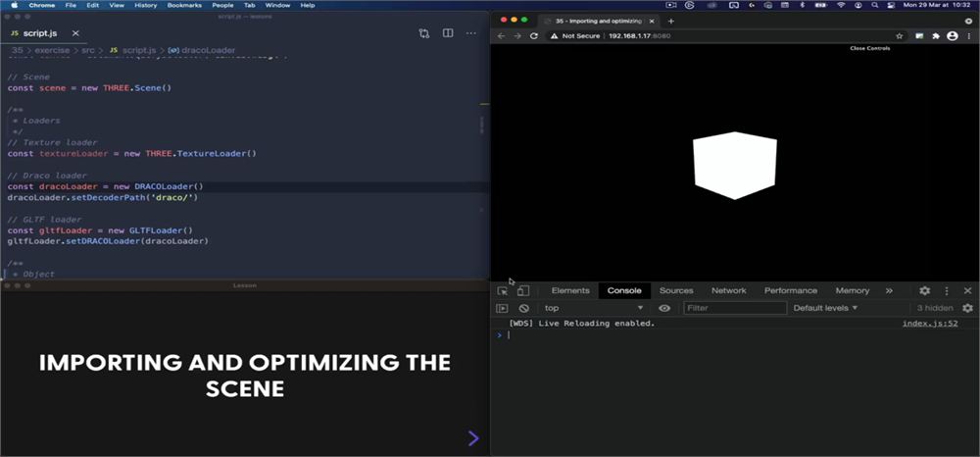Image resolution: width=980 pixels, height=457 pixels.
Task: Open the Bookmarks menu
Action: 184,5
